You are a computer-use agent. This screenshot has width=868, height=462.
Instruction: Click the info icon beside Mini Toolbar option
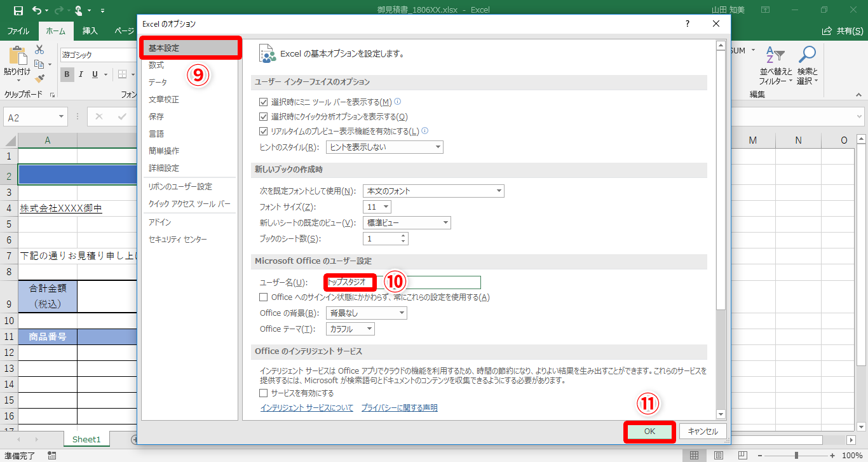point(398,101)
